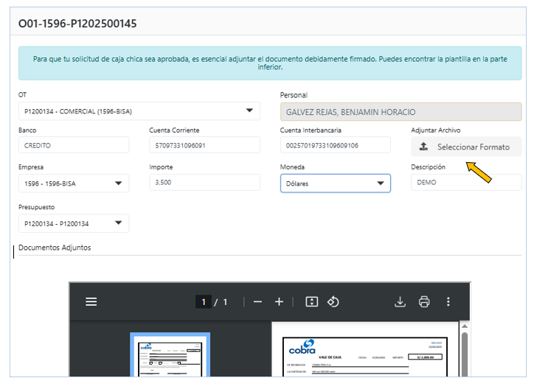Click the Cobra logo in PDF page

pos(302,347)
